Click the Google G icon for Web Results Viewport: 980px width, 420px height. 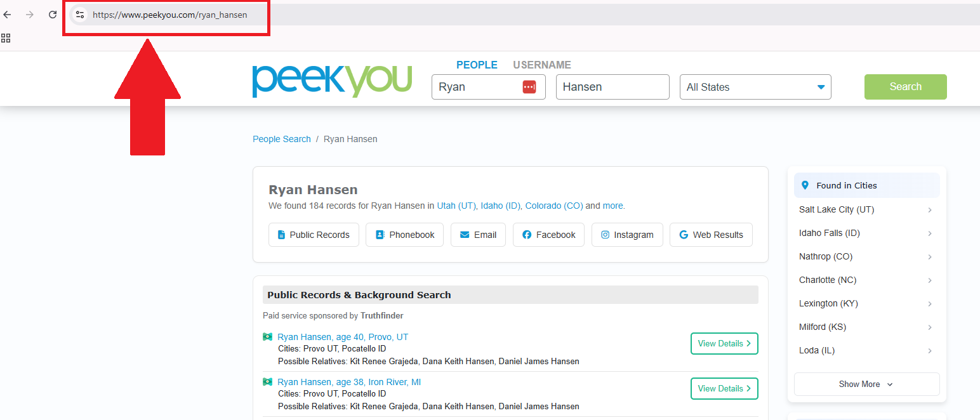coord(684,235)
